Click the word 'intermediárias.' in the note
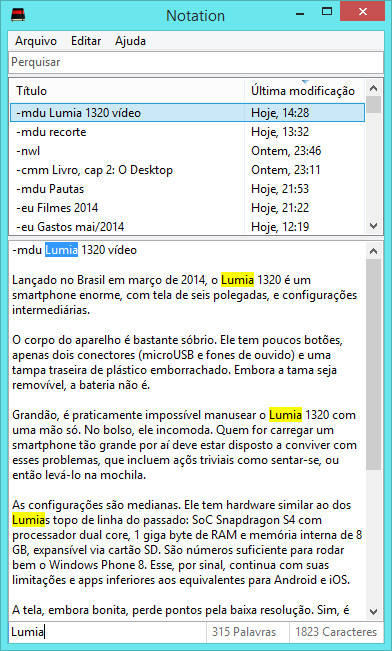This screenshot has height=651, width=392. click(x=51, y=310)
